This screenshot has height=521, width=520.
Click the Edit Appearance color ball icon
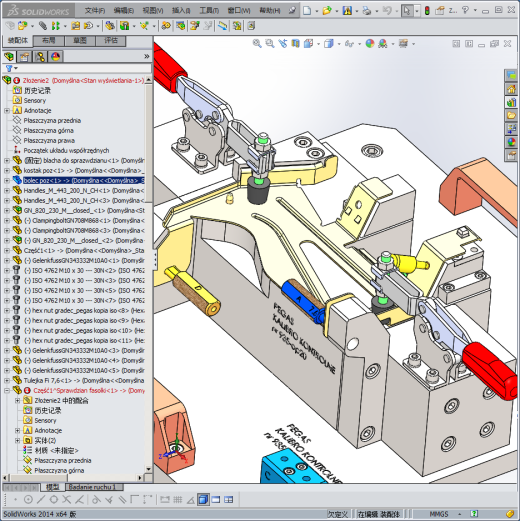(370, 43)
